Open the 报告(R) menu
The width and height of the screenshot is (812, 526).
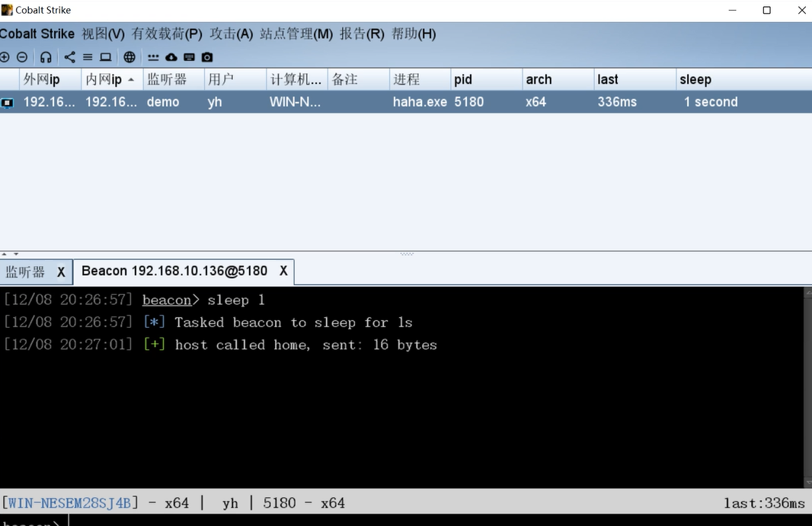(362, 34)
